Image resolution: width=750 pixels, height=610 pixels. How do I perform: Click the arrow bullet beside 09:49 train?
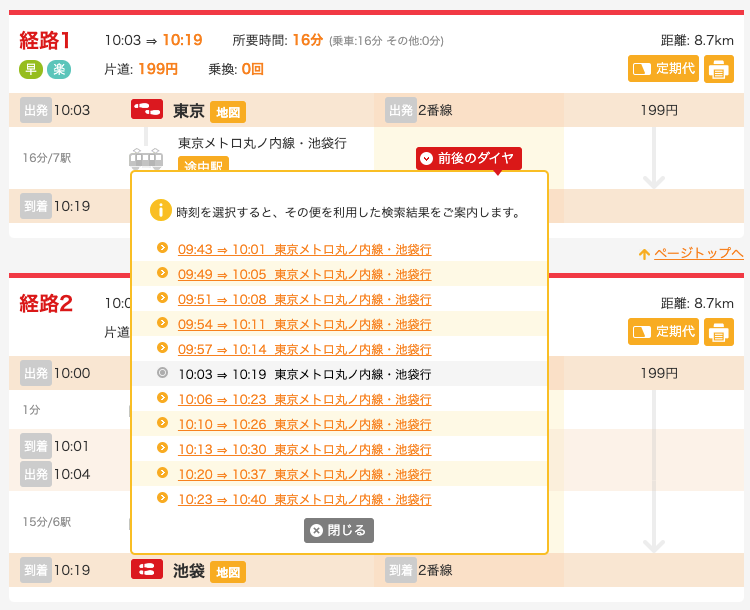point(163,272)
